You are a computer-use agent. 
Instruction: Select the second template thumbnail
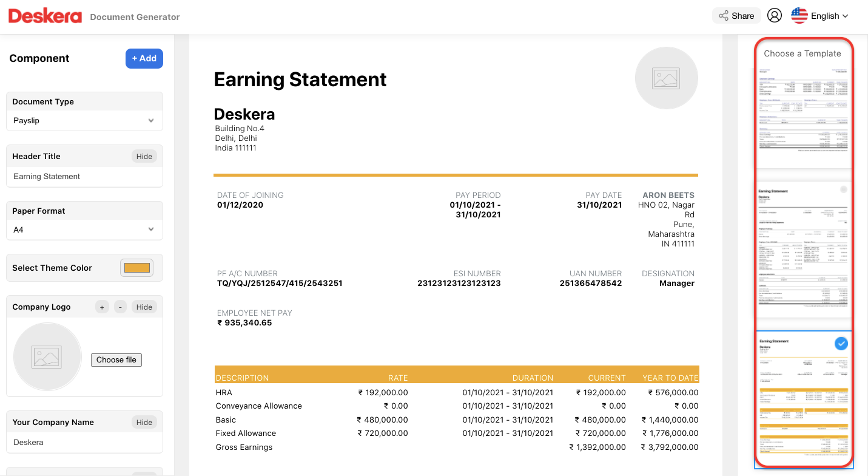(x=803, y=249)
